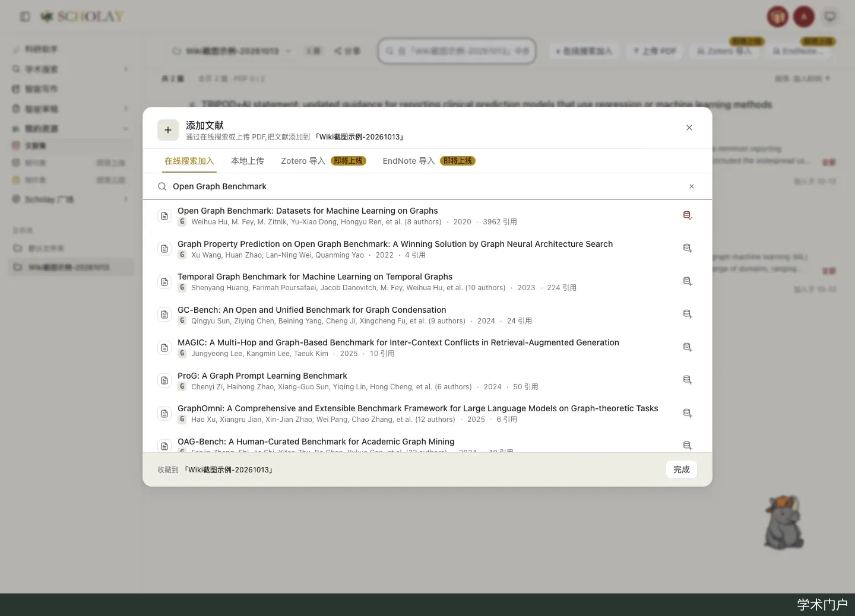Add 'Temporal Graph Benchmark' paper to collection

point(688,281)
